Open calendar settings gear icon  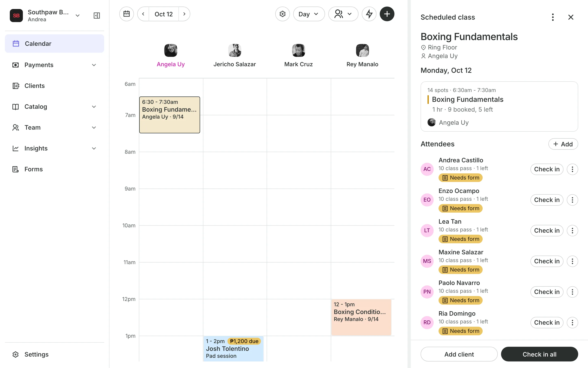click(x=282, y=14)
